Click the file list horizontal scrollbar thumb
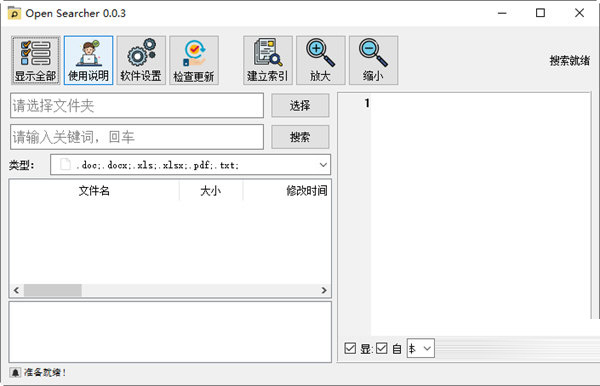This screenshot has width=600, height=386. tap(53, 290)
